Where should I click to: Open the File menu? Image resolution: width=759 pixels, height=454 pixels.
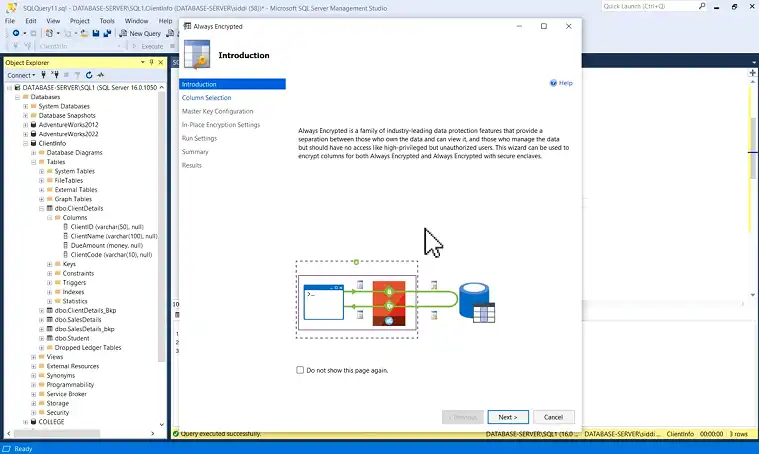point(10,21)
